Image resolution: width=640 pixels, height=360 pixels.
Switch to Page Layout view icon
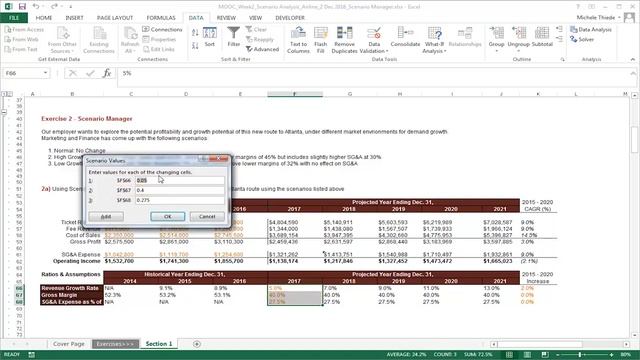click(x=527, y=354)
